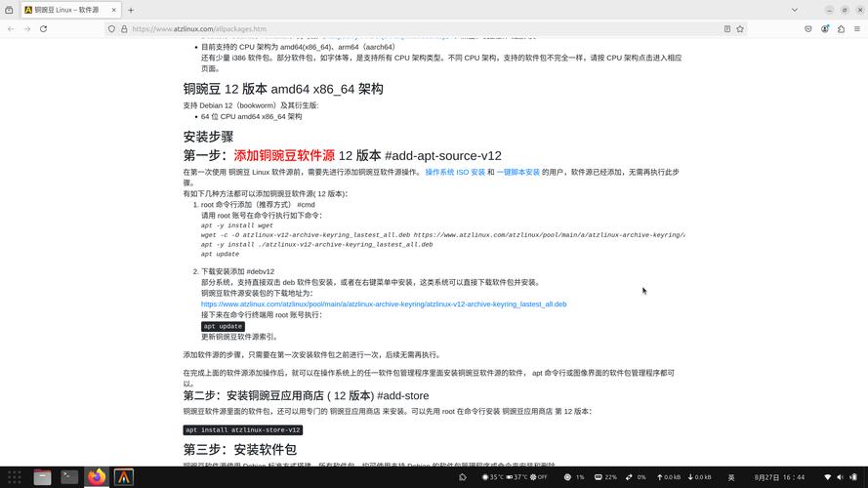Click the 35°C temperature indicator
This screenshot has width=868, height=488.
(493, 477)
